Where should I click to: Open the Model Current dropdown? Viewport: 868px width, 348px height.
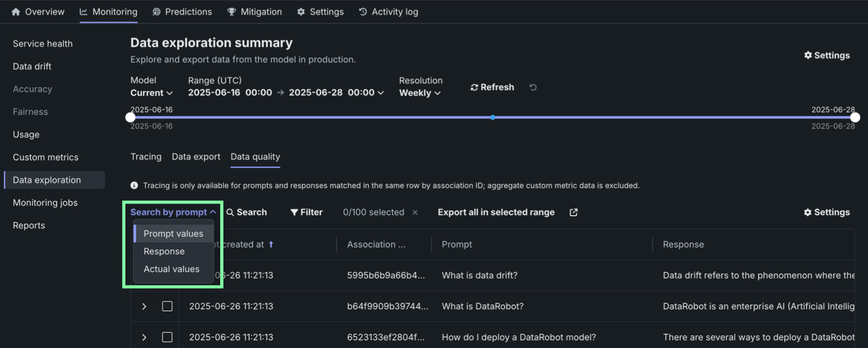coord(152,93)
